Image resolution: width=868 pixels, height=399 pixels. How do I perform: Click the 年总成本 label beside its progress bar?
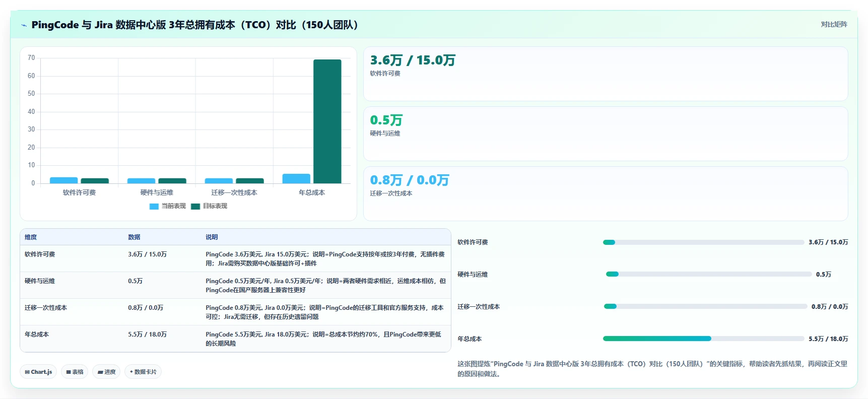pos(470,339)
